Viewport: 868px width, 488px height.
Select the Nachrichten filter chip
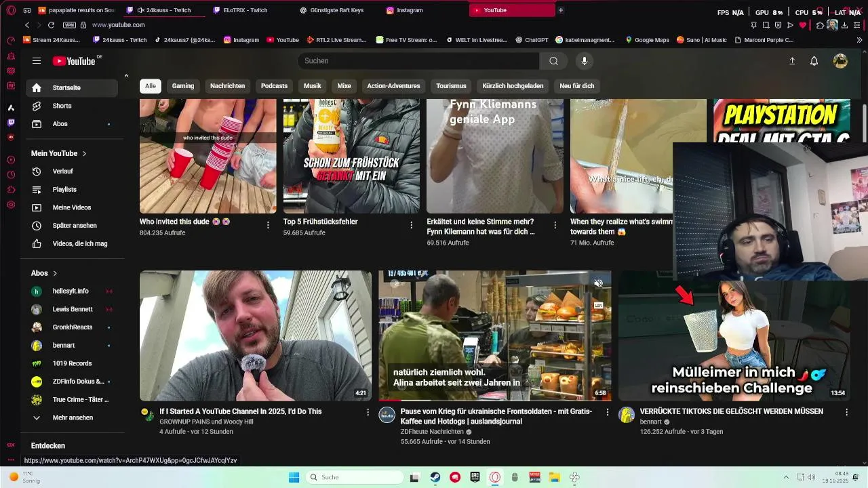click(228, 86)
